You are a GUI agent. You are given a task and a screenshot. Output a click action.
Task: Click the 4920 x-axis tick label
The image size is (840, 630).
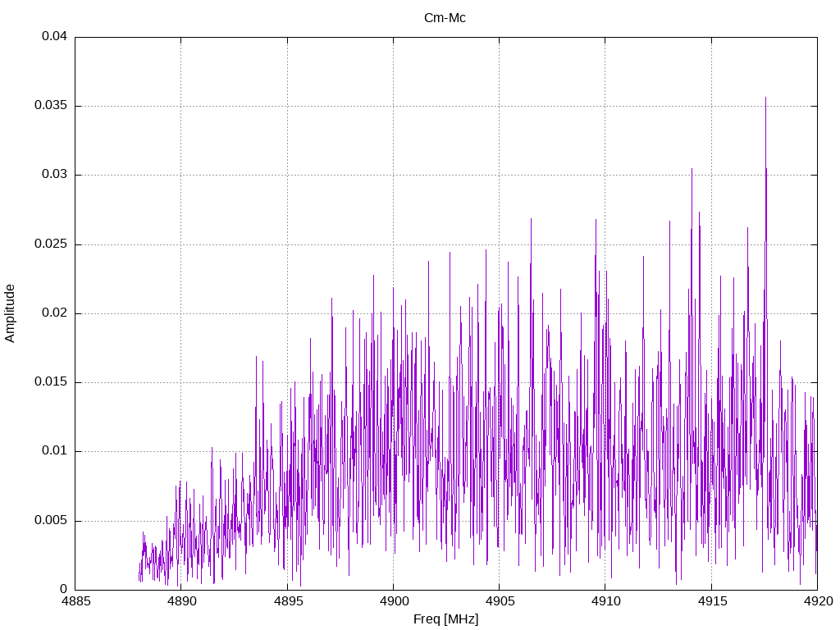[818, 601]
